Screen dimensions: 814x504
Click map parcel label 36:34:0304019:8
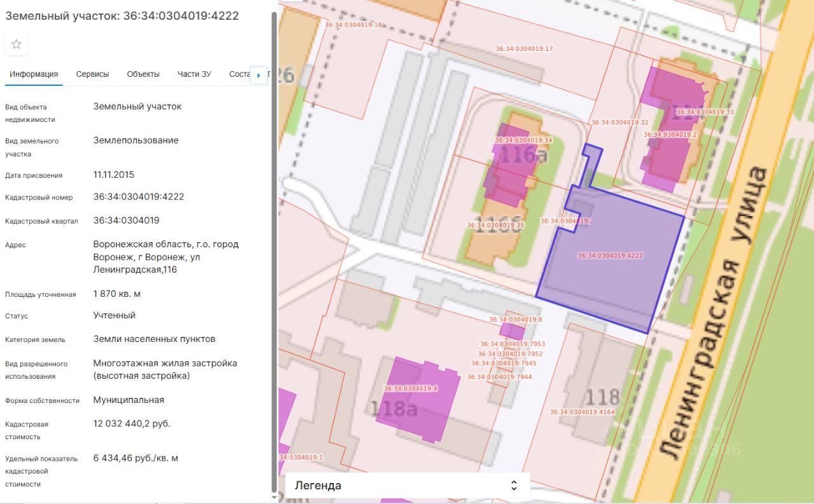click(516, 320)
